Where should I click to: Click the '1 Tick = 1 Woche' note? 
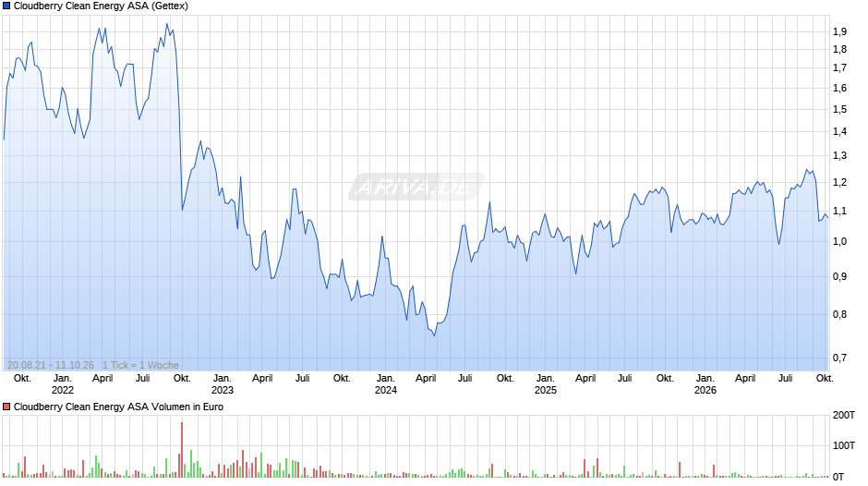click(140, 365)
